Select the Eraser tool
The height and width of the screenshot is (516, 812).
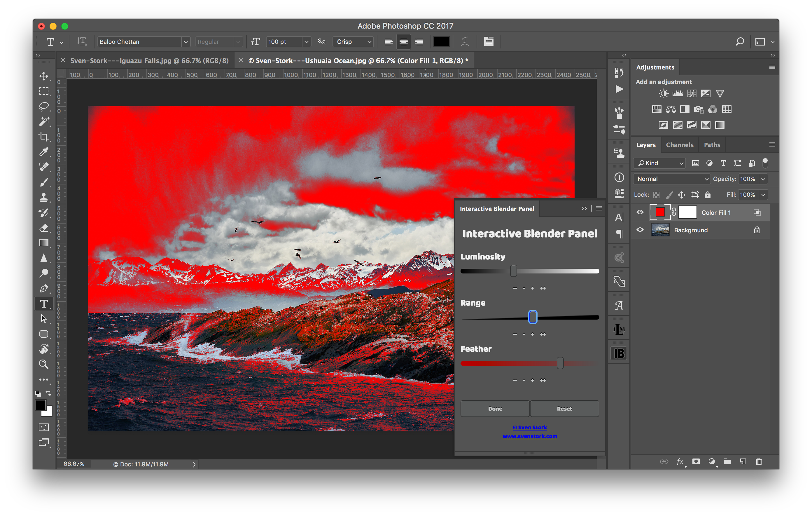(43, 228)
